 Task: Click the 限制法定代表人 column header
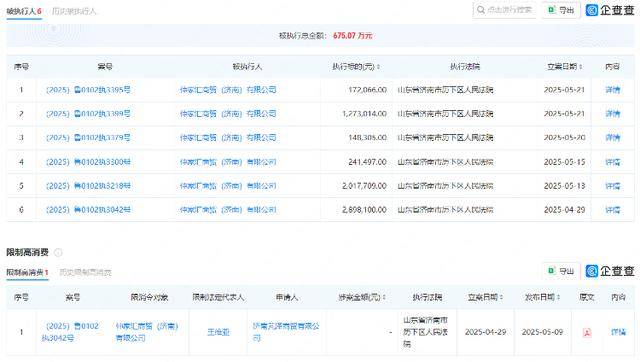[218, 298]
